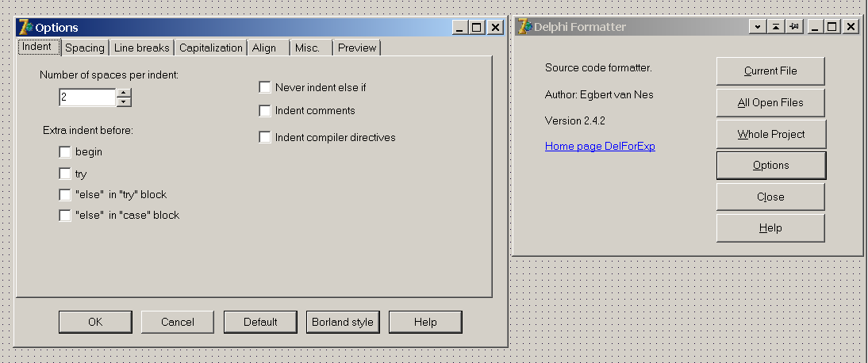Close the Options window with X
This screenshot has height=363, width=868.
tap(495, 27)
